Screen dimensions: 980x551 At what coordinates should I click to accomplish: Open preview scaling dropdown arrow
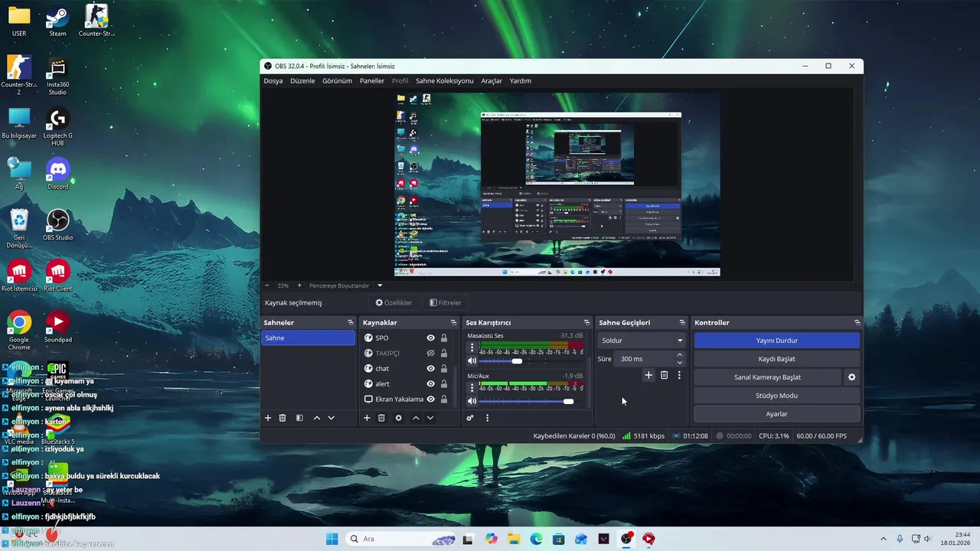tap(379, 285)
